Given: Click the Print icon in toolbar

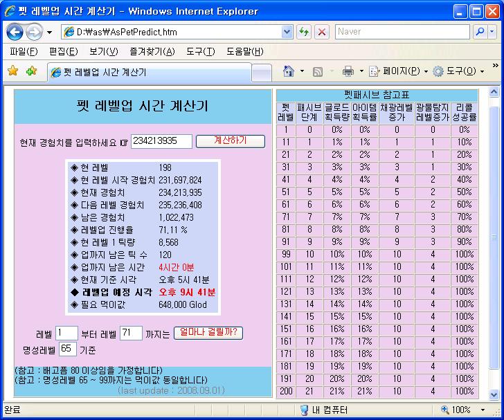Looking at the screenshot, I should pos(348,71).
